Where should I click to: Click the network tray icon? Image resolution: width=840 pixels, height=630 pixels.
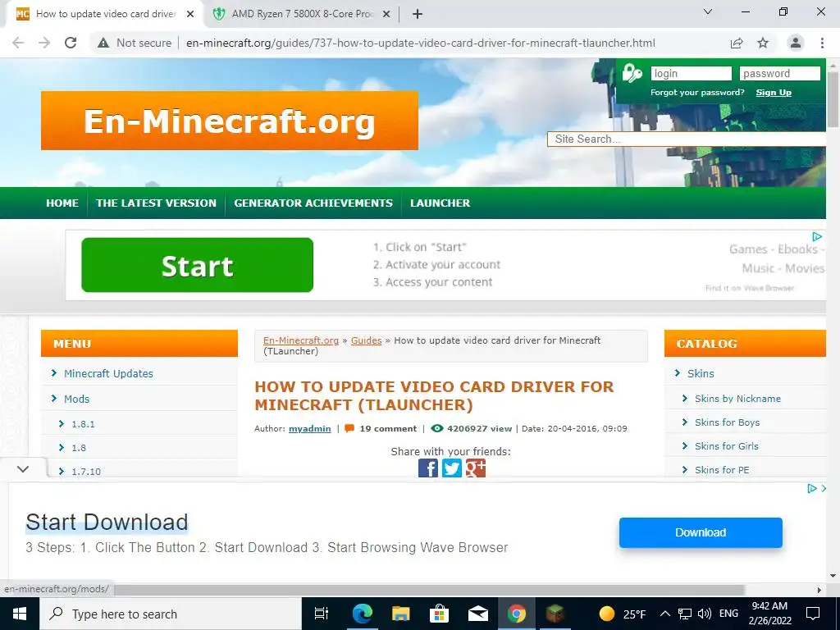click(x=685, y=614)
